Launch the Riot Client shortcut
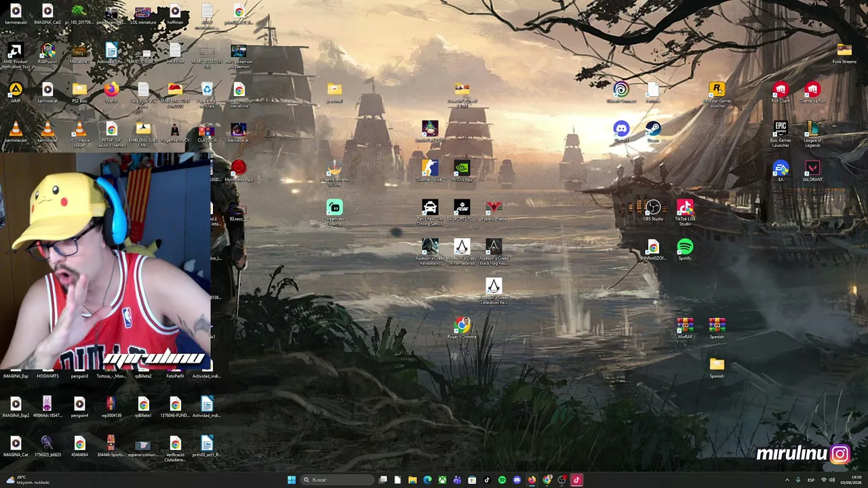The image size is (868, 488). [781, 94]
